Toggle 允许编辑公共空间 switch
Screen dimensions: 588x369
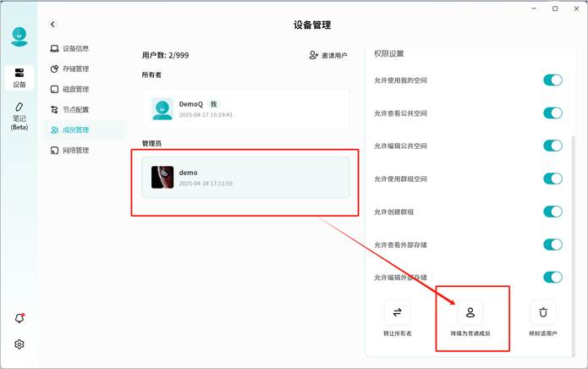coord(552,146)
